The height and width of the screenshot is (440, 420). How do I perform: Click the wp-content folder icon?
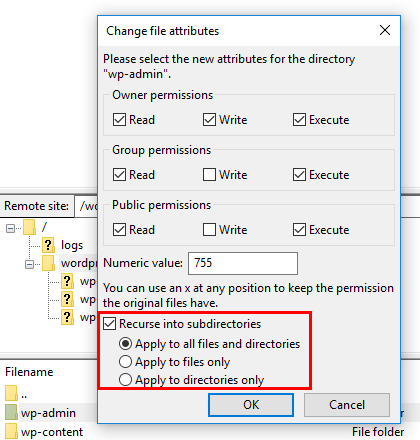point(11,431)
